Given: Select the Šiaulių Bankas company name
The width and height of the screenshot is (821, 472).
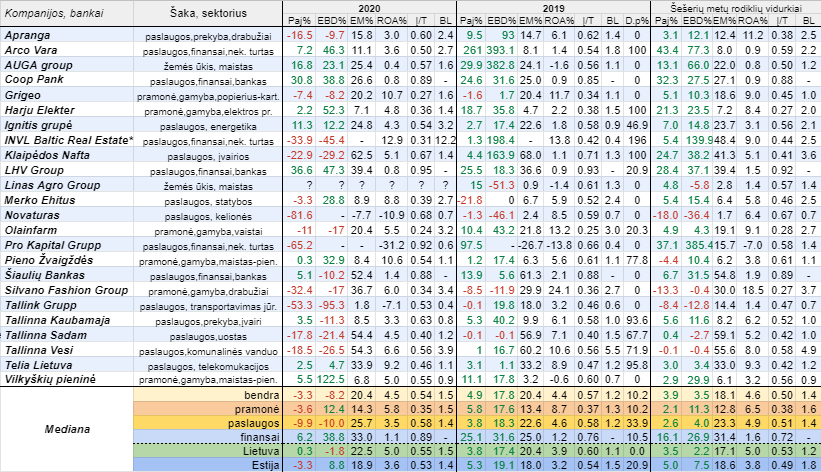Looking at the screenshot, I should (x=45, y=276).
